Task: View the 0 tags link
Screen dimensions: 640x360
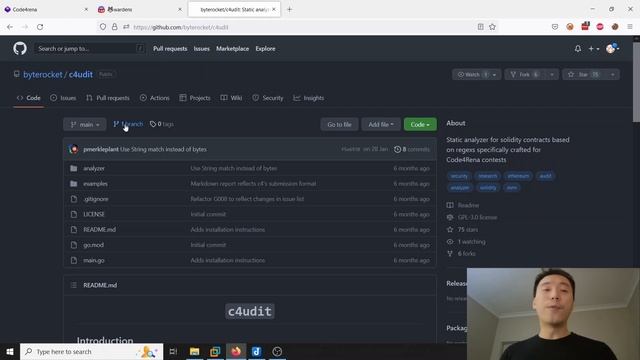Action: coord(162,124)
